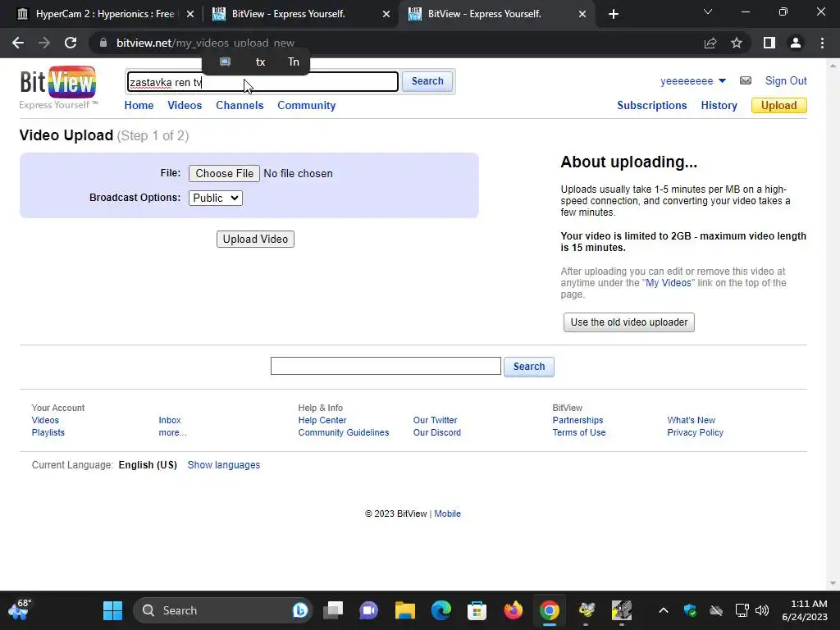Image resolution: width=840 pixels, height=630 pixels.
Task: Open File Explorer from the taskbar
Action: click(x=405, y=610)
